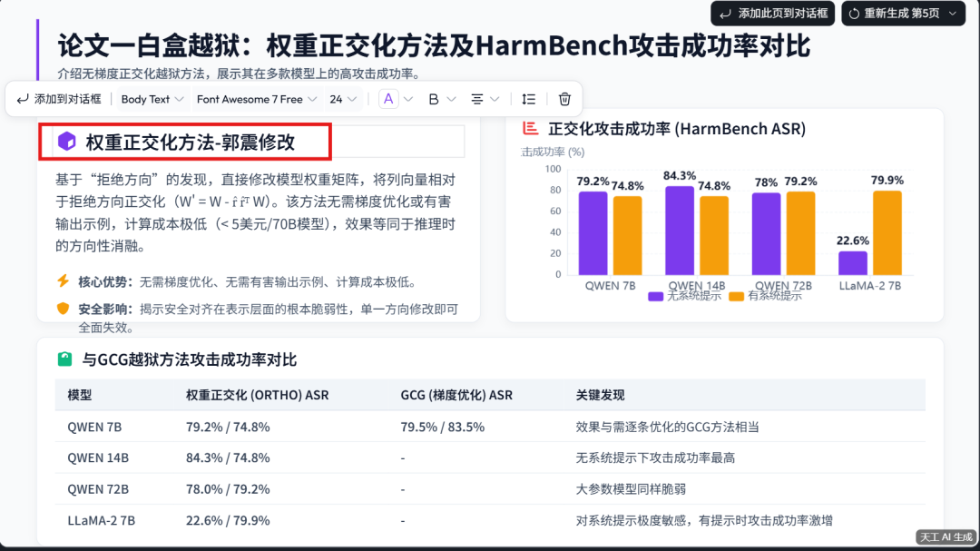Click the LLaMA-2 7B orange 79.9% bar
Screen dimensions: 980x551
[x=887, y=232]
